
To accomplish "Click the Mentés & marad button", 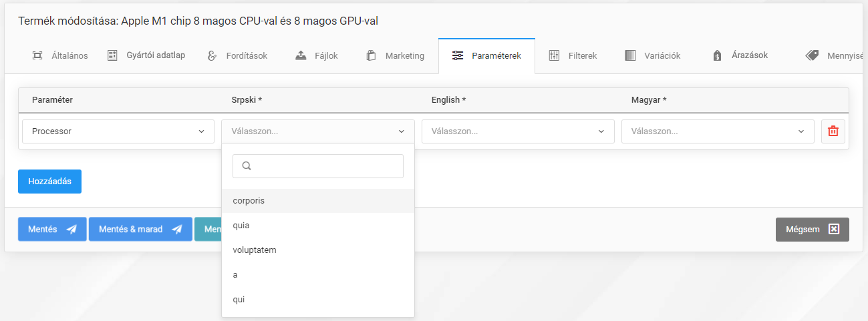I will [140, 229].
